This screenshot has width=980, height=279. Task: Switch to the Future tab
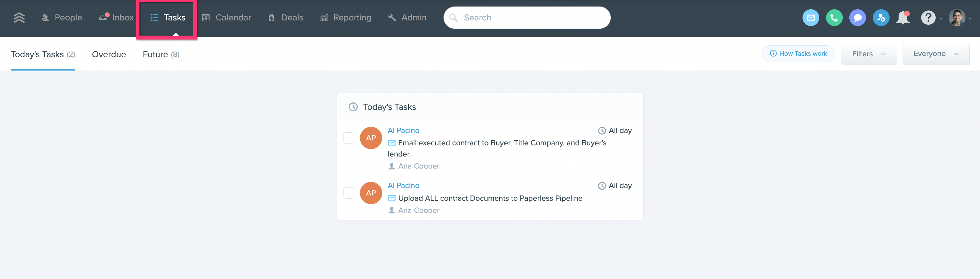pyautogui.click(x=161, y=54)
